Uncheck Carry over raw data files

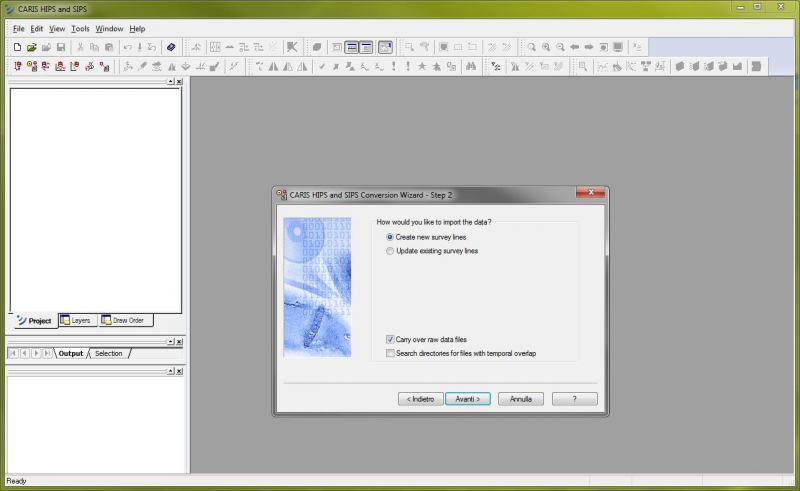[390, 339]
